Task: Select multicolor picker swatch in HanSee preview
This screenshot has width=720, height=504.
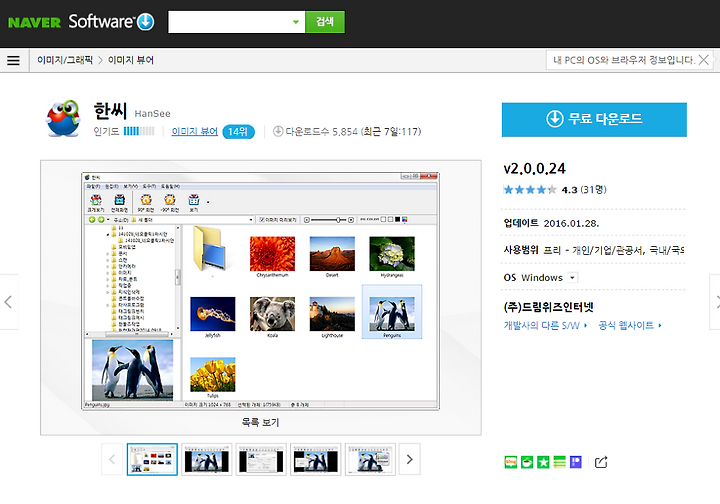Action: [405, 219]
